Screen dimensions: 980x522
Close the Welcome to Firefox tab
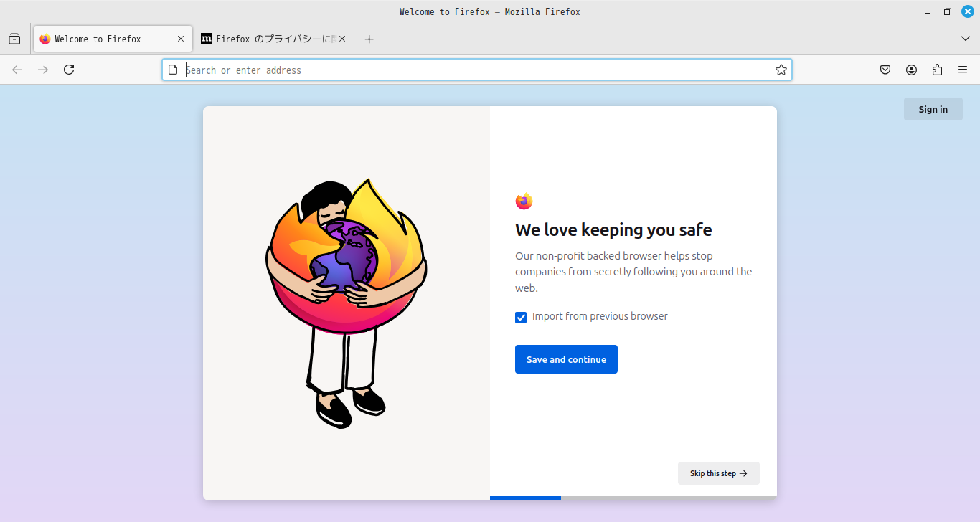pyautogui.click(x=181, y=39)
